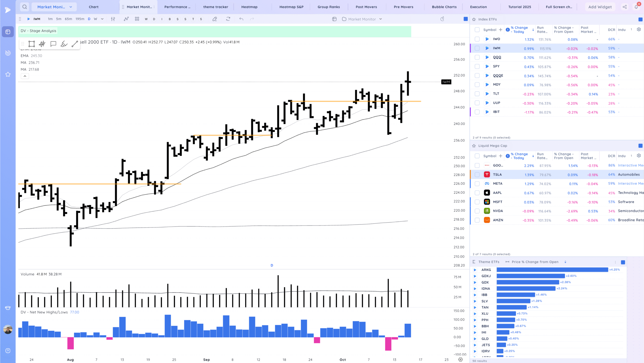Screen dimensions: 644x363
Task: Check the TSLA row checkbox
Action: click(x=477, y=175)
